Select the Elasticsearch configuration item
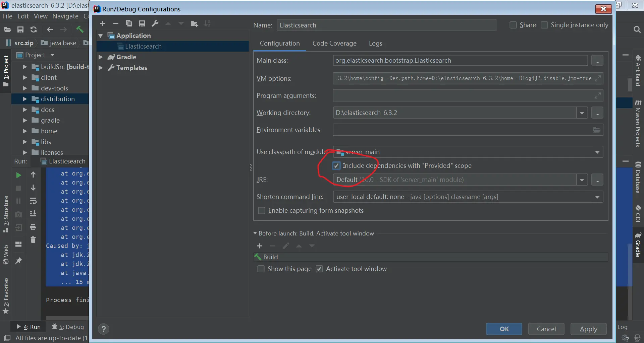644x343 pixels. [172, 46]
